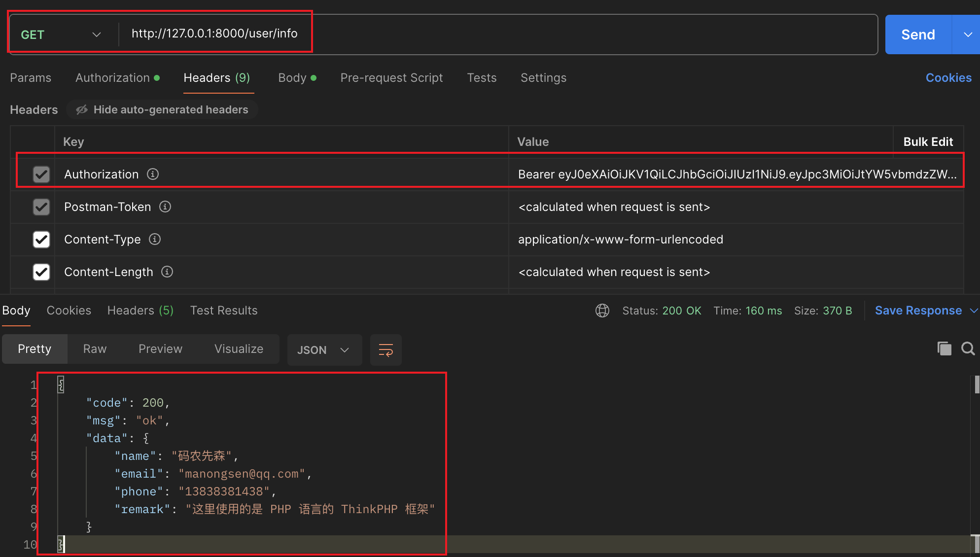
Task: Uncheck the Content-Type header checkbox
Action: [41, 240]
